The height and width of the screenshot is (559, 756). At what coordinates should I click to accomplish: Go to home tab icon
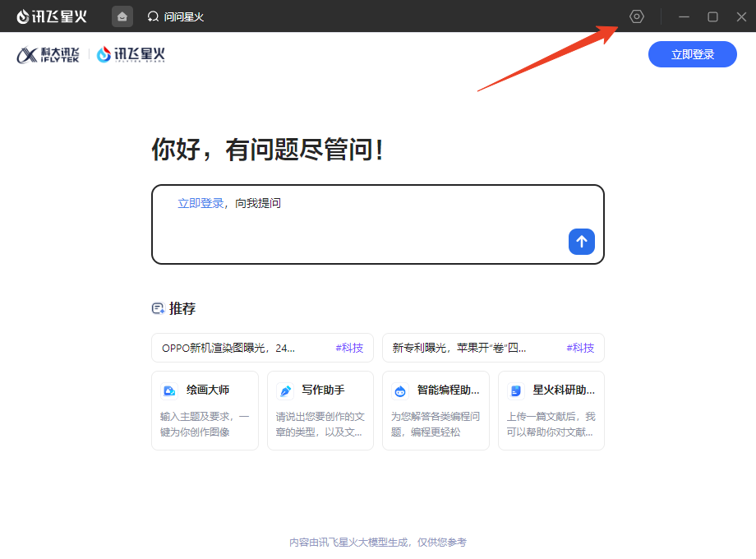122,16
